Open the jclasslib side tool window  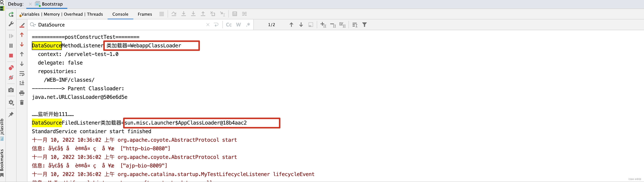point(2,129)
